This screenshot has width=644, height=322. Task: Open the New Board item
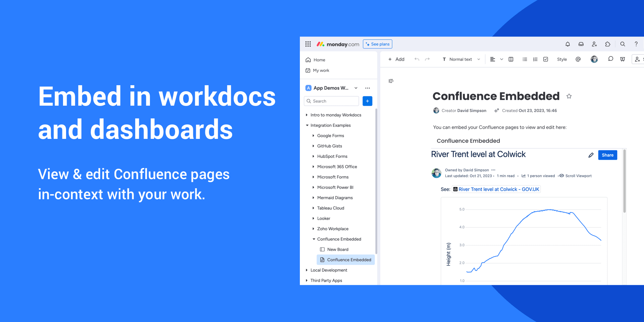coord(334,250)
